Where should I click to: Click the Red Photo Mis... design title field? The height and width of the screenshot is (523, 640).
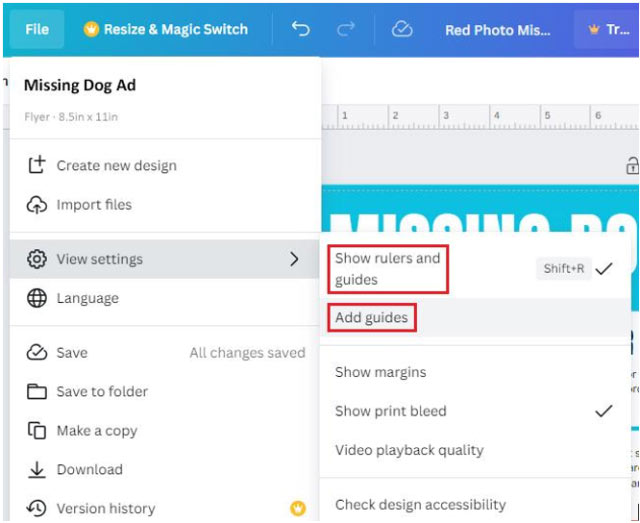(x=497, y=30)
